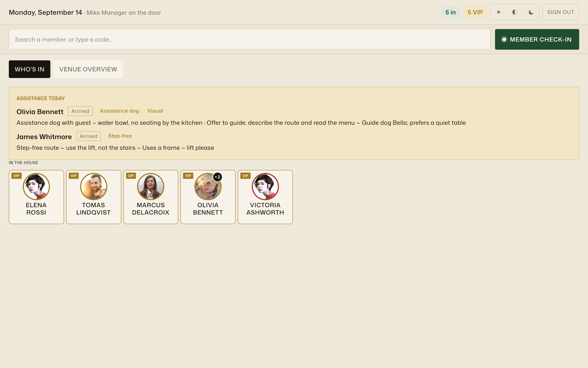Switch to dark theme moon icon
588x368 pixels.
[x=531, y=12]
